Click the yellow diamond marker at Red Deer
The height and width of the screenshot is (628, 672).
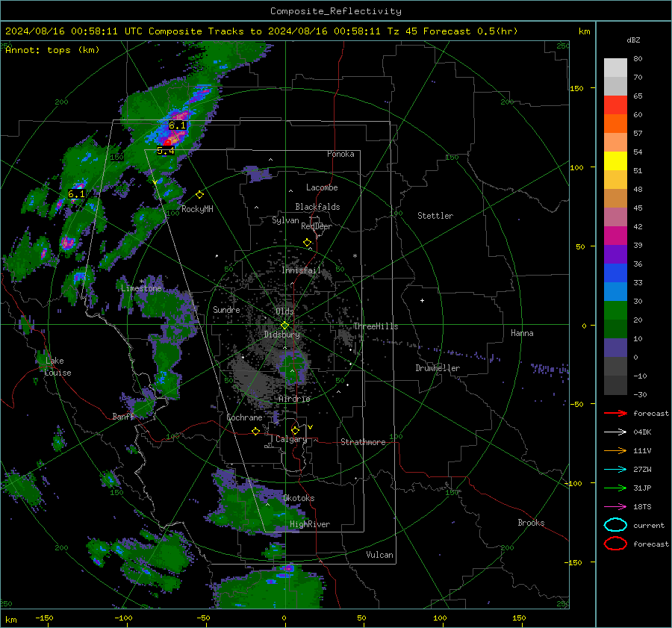308,243
